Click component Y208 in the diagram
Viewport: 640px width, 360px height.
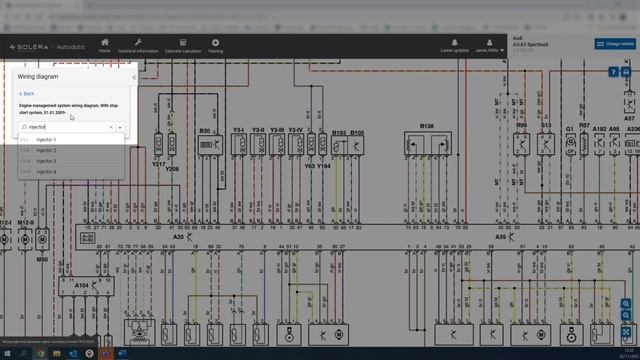(172, 144)
